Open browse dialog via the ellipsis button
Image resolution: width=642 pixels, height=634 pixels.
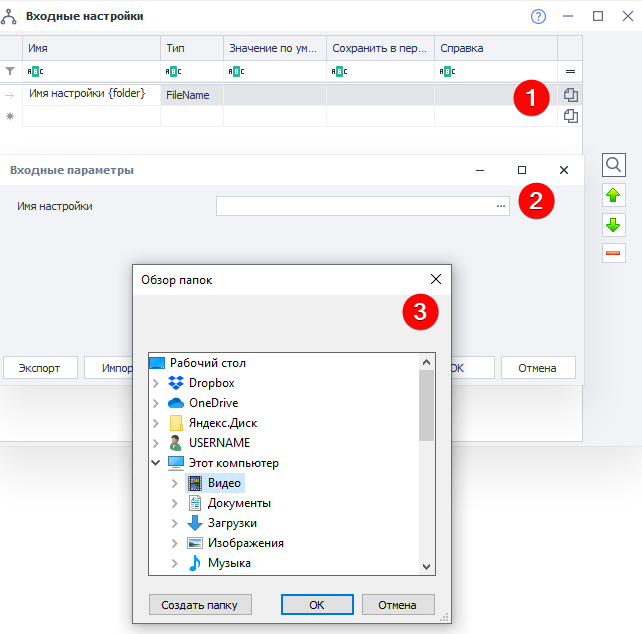(500, 206)
